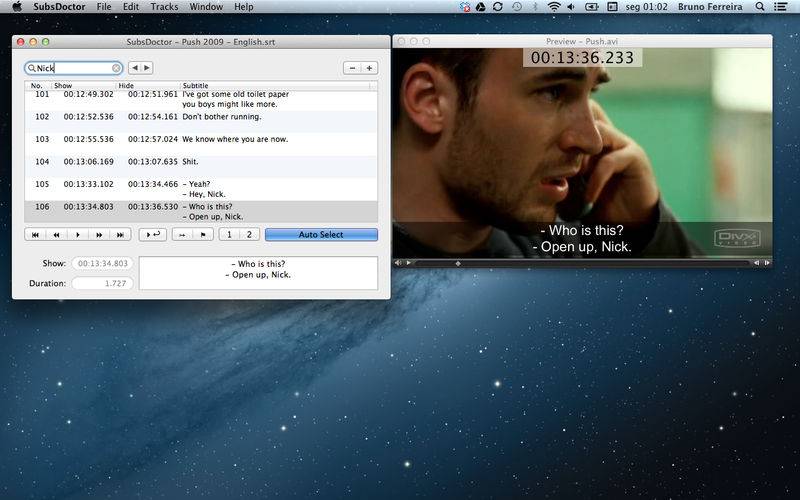Open the Apple menu
This screenshot has width=800, height=500.
[x=17, y=7]
